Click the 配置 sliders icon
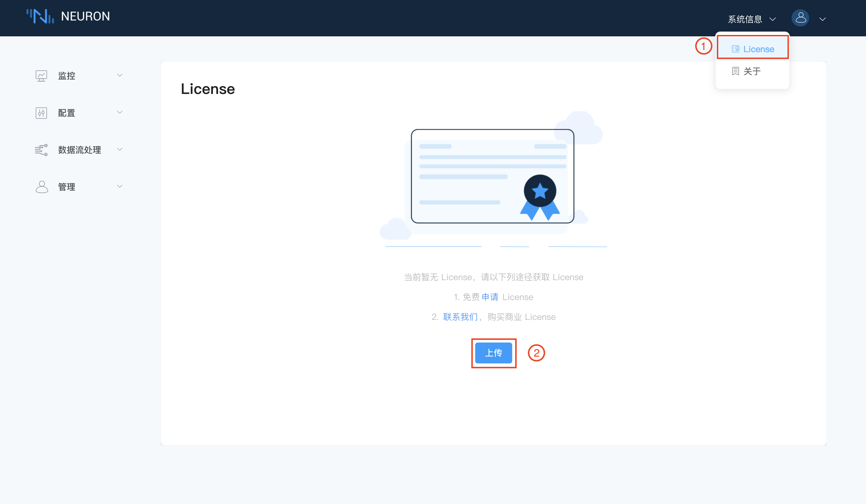 (41, 113)
